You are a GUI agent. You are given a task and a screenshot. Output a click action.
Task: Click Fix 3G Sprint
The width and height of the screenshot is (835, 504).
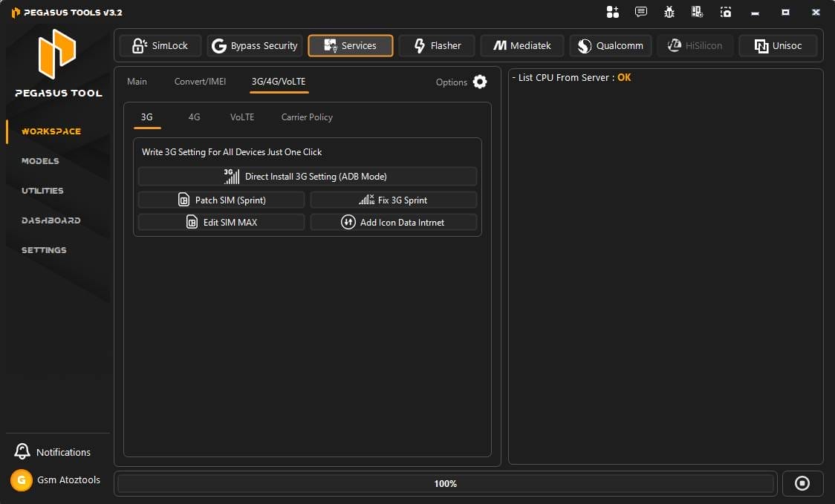click(x=393, y=199)
